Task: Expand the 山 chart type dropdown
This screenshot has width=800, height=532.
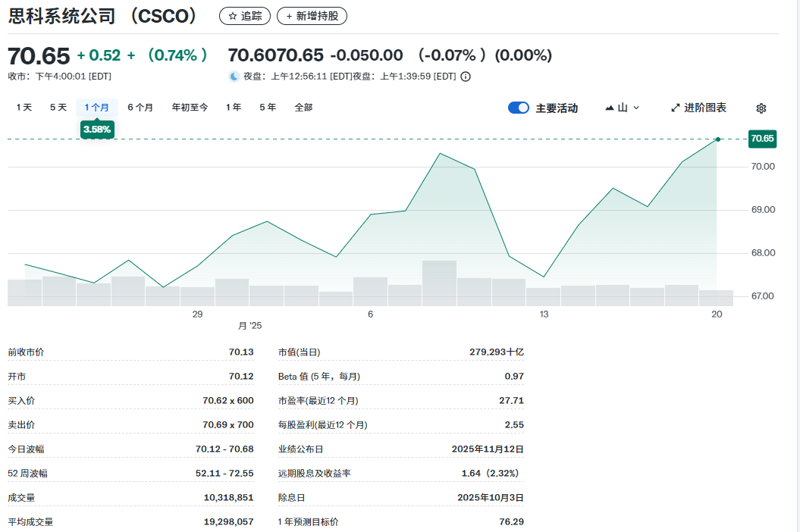Action: (622, 108)
